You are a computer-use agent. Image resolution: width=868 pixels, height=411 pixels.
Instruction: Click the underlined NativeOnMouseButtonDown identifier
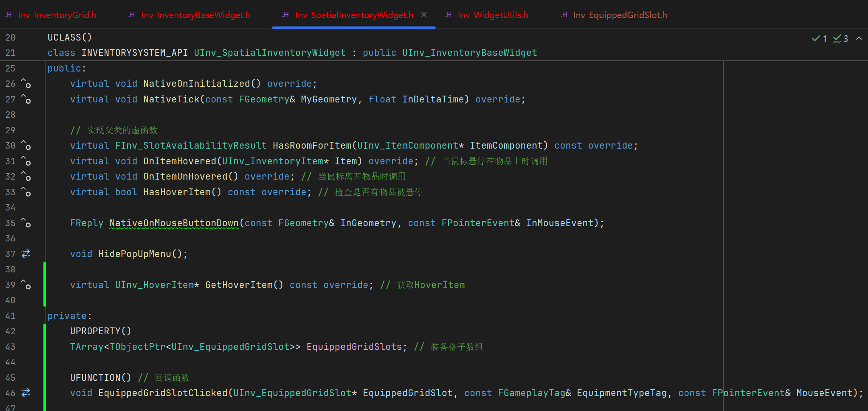tap(174, 223)
